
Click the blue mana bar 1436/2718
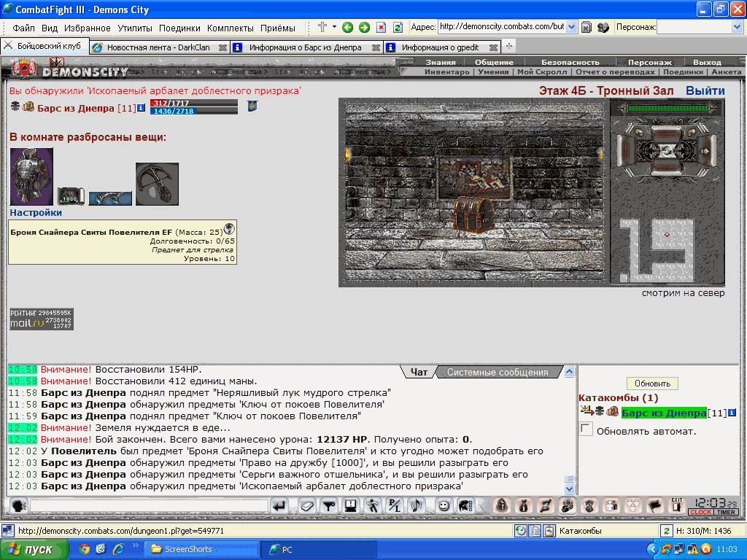pos(193,111)
